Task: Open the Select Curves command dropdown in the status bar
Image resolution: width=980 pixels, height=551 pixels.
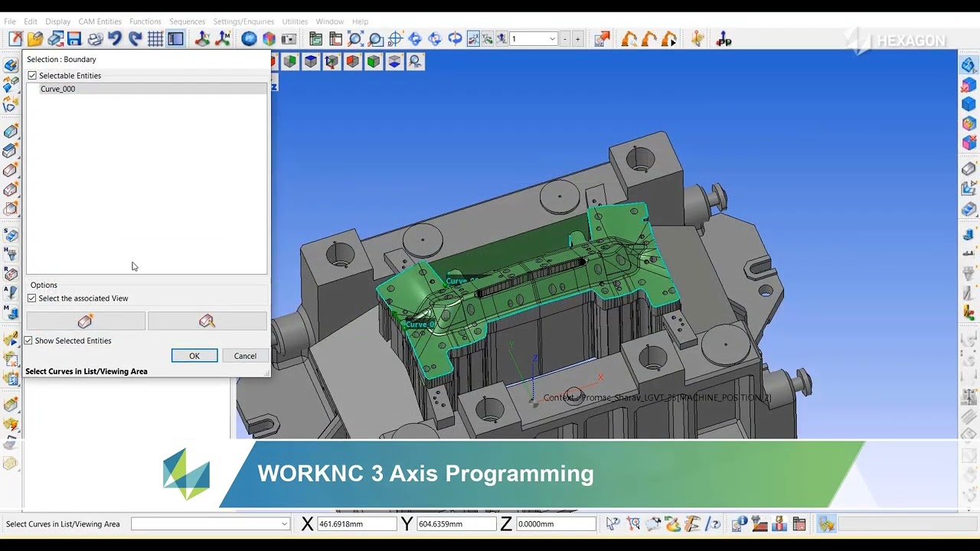Action: point(211,524)
